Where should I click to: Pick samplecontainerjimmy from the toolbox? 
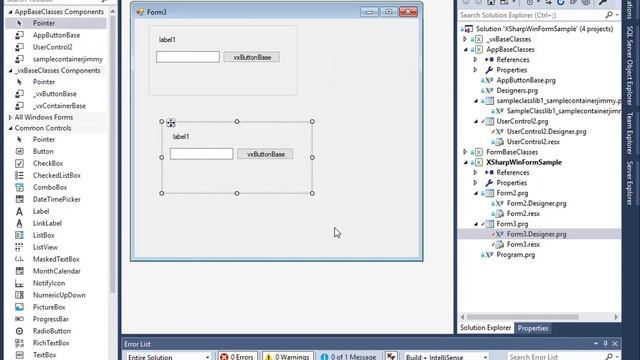(x=68, y=59)
